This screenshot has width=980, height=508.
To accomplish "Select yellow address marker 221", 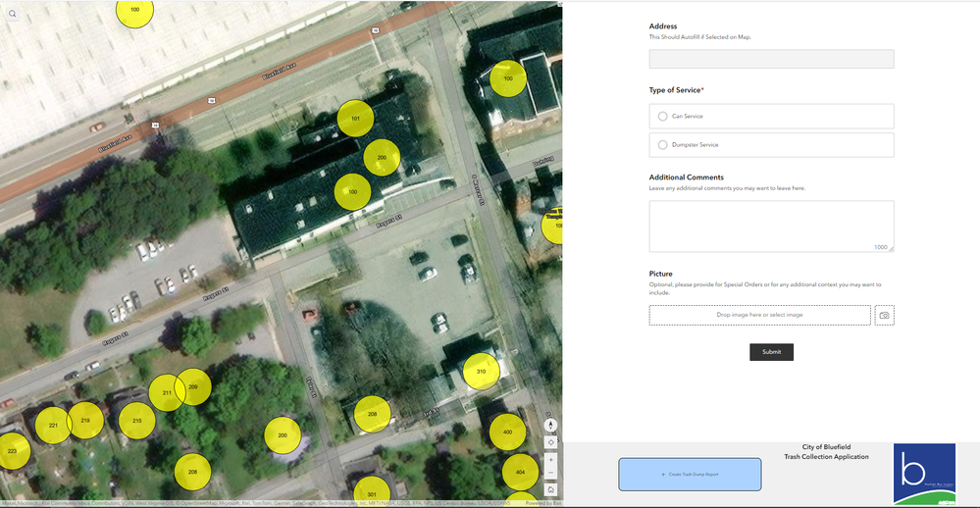I will point(51,425).
